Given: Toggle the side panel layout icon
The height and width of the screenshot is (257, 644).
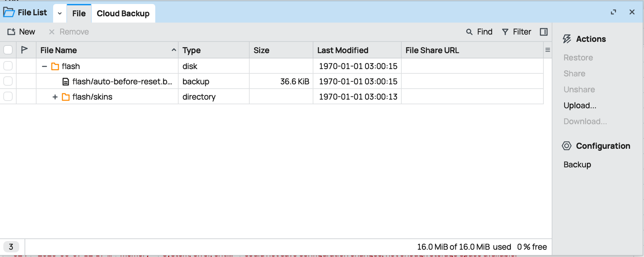Looking at the screenshot, I should click(544, 32).
